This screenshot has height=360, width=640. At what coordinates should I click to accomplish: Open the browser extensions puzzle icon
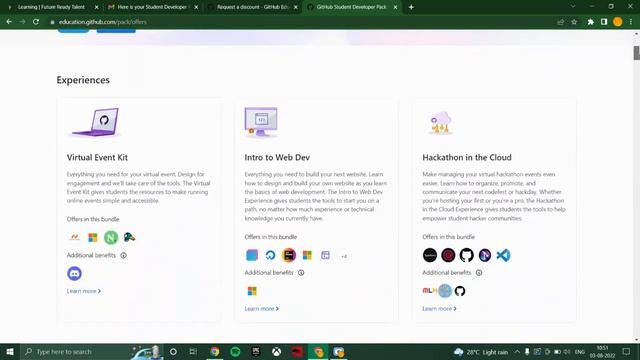click(590, 22)
